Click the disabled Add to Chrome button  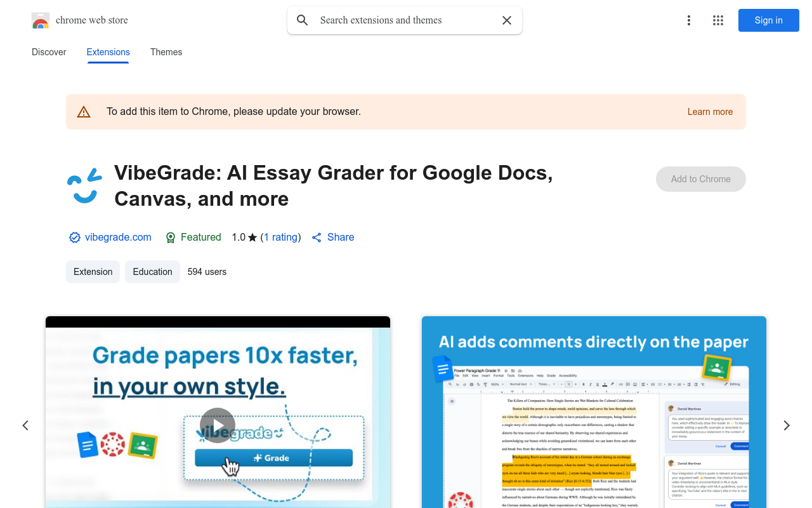tap(701, 179)
